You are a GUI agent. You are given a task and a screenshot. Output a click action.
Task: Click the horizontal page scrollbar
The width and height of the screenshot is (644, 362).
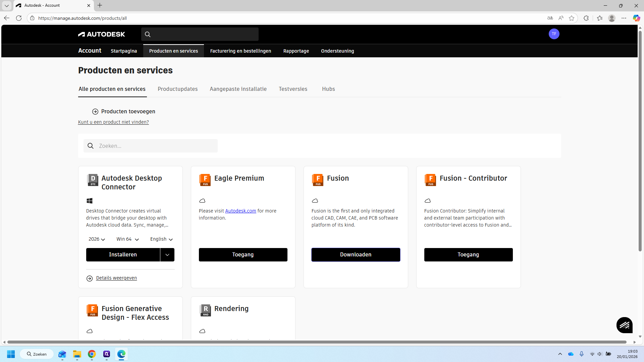pyautogui.click(x=317, y=342)
